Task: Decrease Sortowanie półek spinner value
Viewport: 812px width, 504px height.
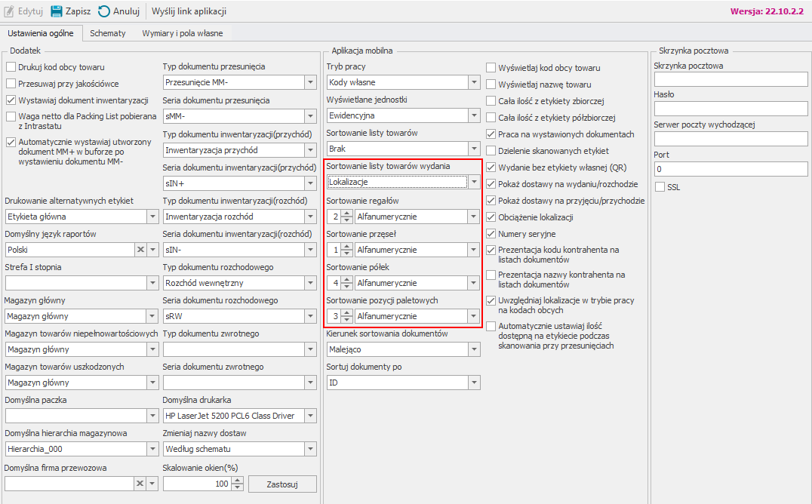Action: tap(346, 287)
